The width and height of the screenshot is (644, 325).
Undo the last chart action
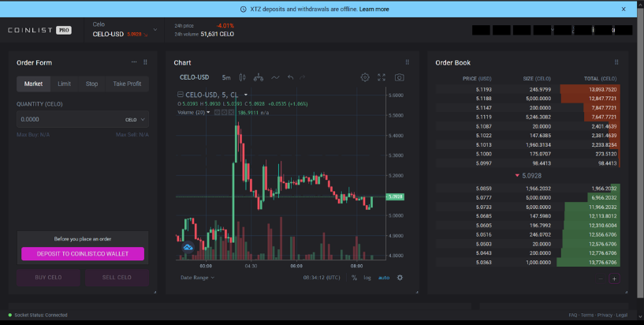(x=290, y=77)
